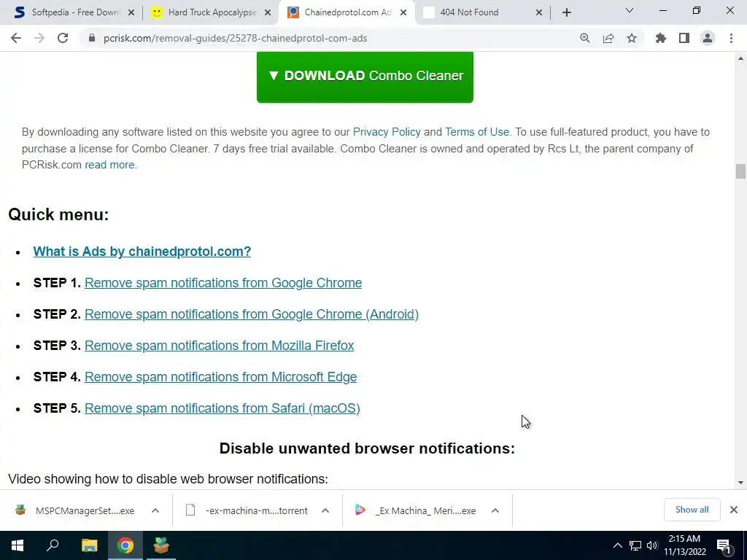Viewport: 747px width, 560px height.
Task: Open the volume speaker tray icon
Action: click(x=652, y=545)
